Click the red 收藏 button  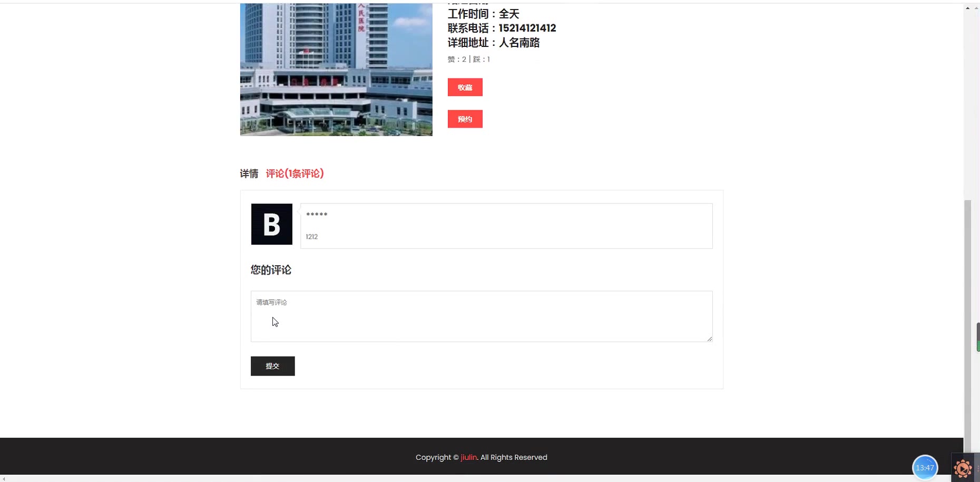(465, 88)
